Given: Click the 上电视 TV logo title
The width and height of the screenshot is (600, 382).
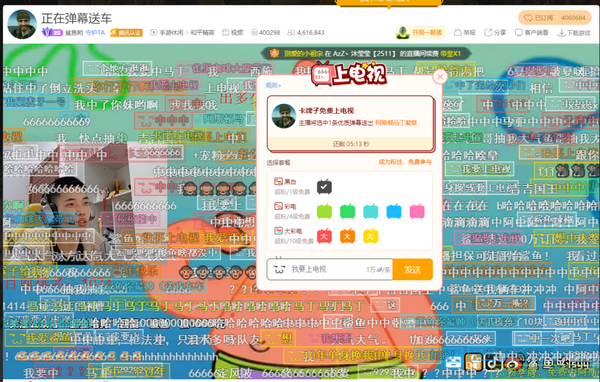Looking at the screenshot, I should (x=349, y=73).
